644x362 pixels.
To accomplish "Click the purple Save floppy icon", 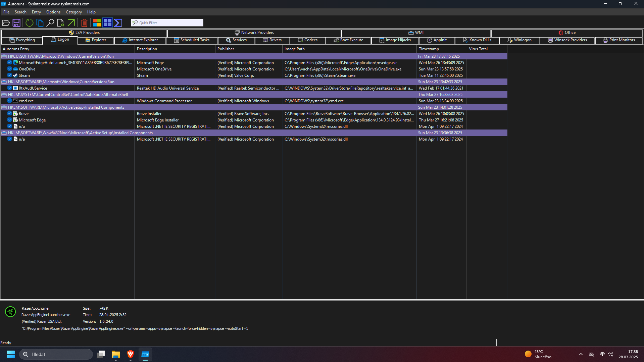I will point(16,23).
